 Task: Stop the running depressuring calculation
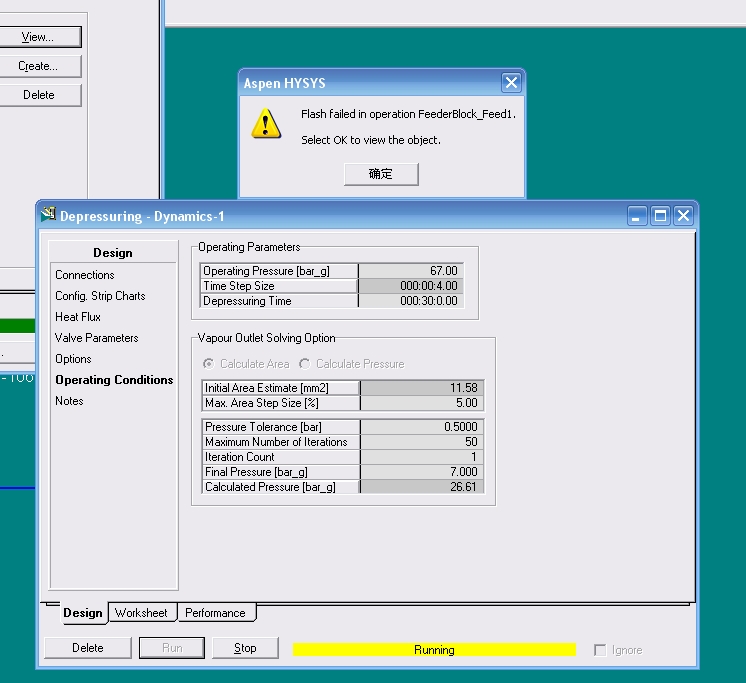point(245,648)
